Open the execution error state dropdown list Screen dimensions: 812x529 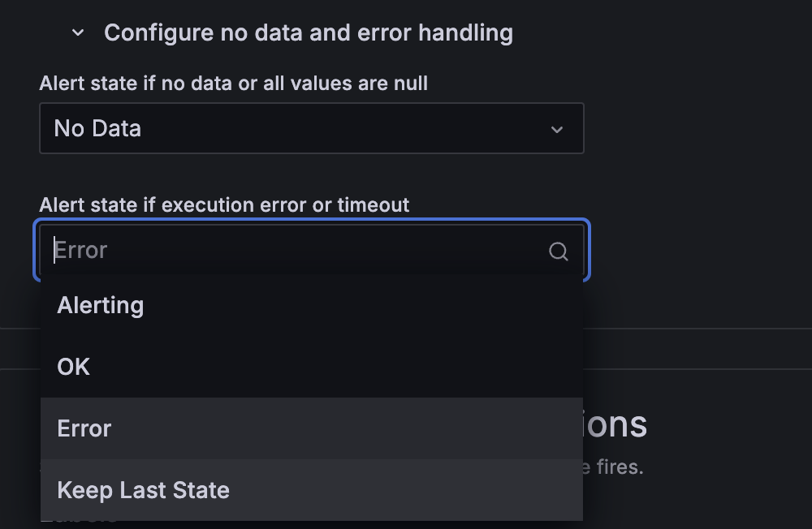[x=312, y=250]
